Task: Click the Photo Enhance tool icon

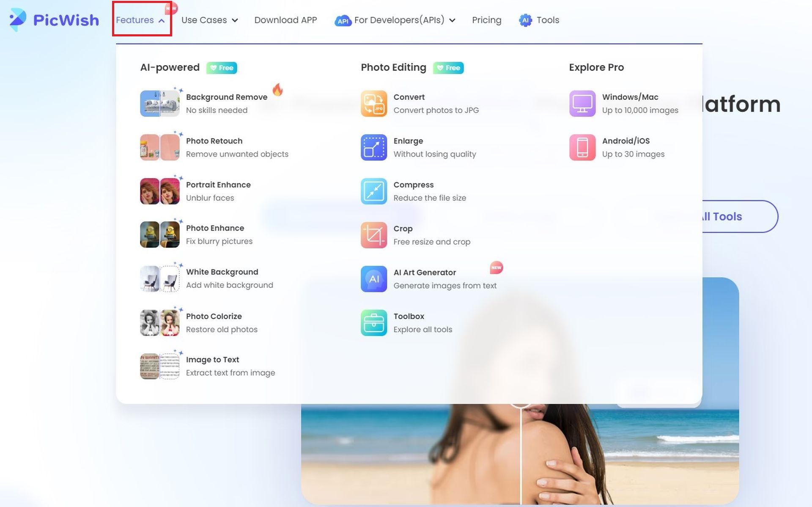Action: pos(160,234)
